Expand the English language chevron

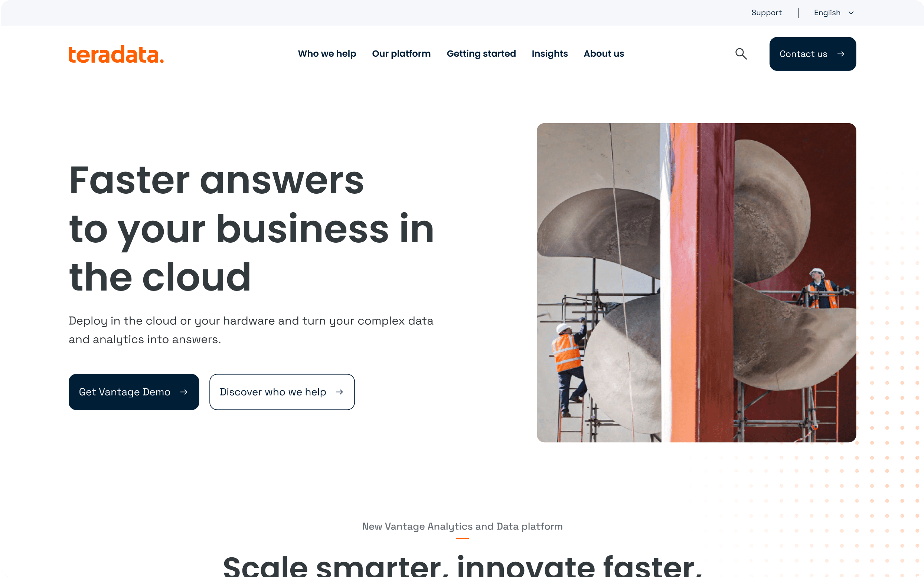pos(851,13)
